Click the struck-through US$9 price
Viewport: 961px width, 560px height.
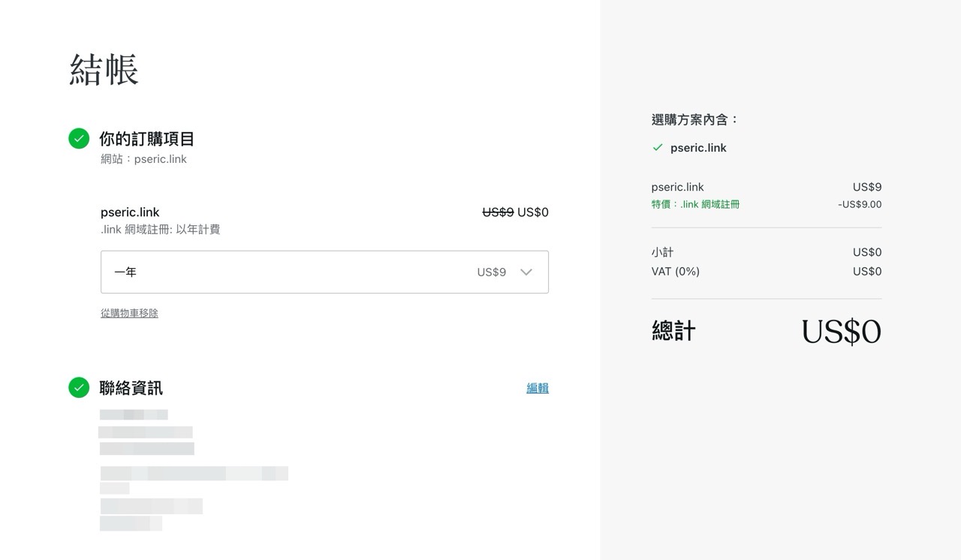click(x=498, y=212)
